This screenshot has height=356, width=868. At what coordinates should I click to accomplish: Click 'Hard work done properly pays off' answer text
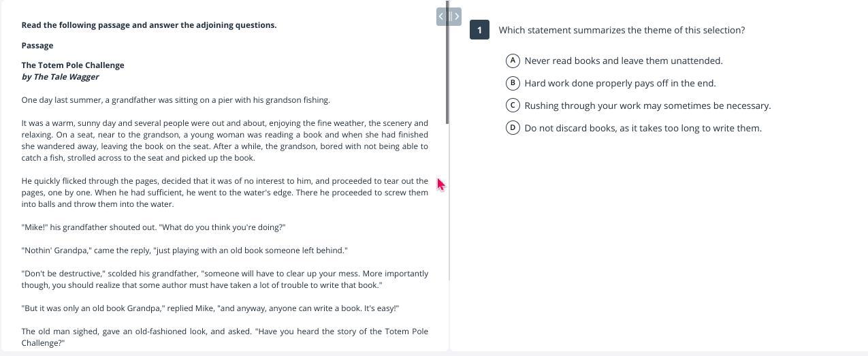[620, 83]
